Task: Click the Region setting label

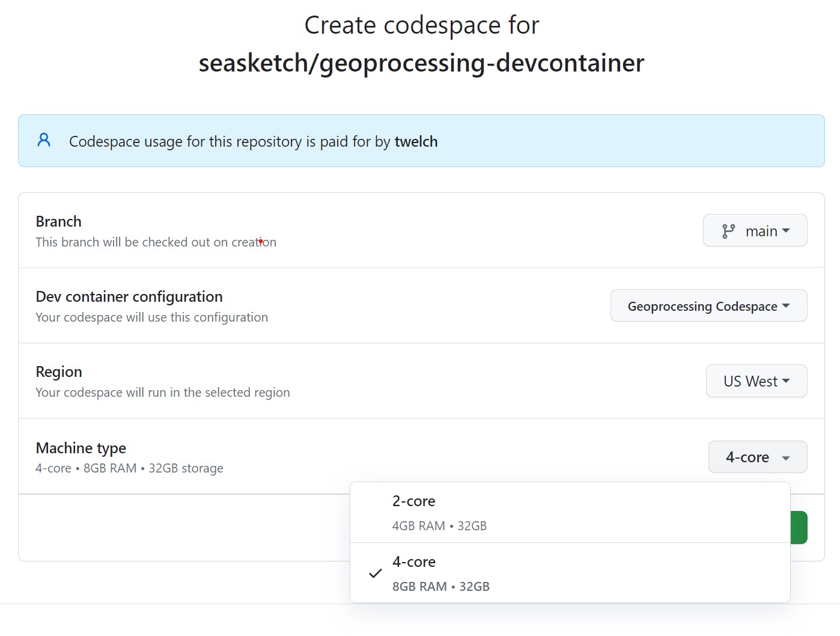Action: click(59, 372)
